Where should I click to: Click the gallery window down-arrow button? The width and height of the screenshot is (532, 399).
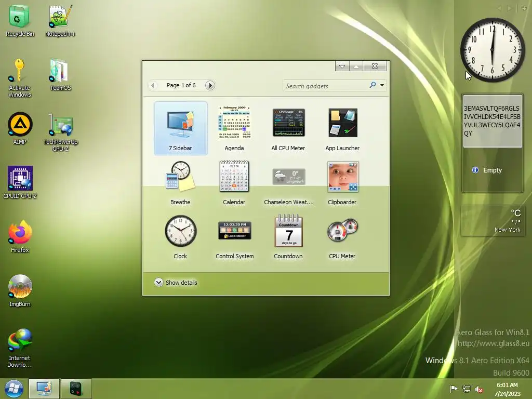click(x=342, y=66)
